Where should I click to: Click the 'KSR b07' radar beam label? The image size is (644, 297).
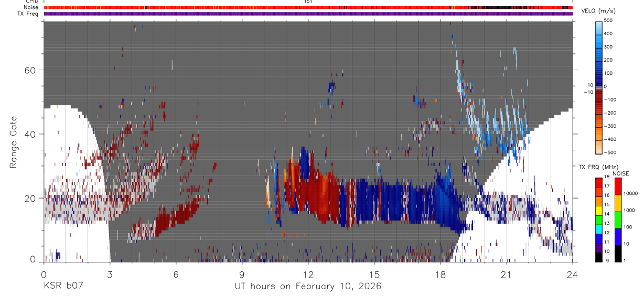tap(62, 286)
